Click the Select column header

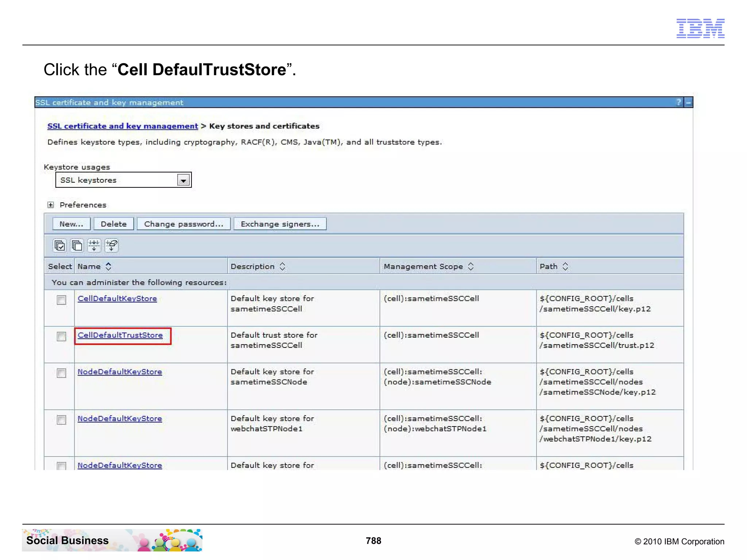click(x=60, y=267)
